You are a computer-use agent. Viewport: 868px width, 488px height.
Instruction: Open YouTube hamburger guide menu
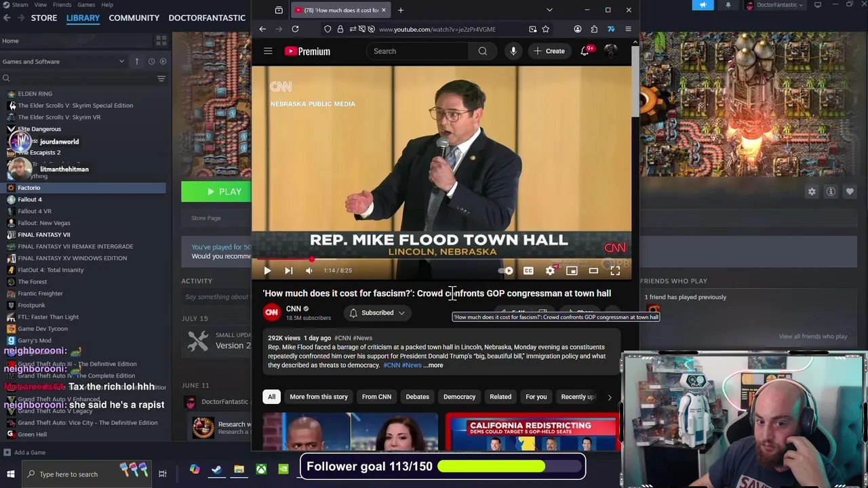pyautogui.click(x=268, y=51)
